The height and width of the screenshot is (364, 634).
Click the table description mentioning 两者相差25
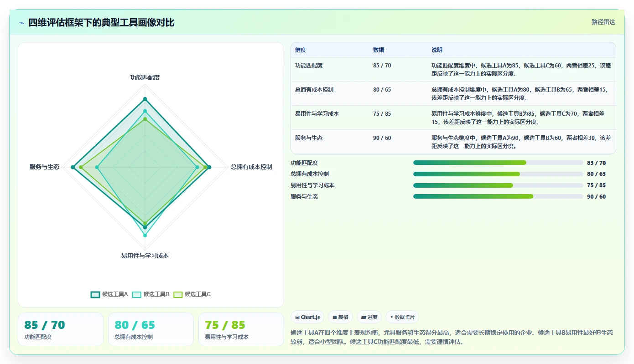pos(521,70)
